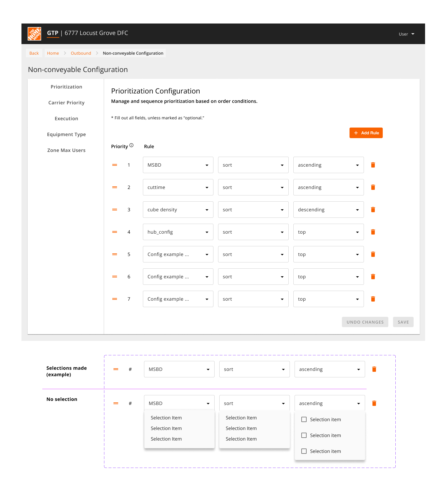The height and width of the screenshot is (487, 448).
Task: Open the MSBD dropdown in row 1
Action: click(x=178, y=165)
